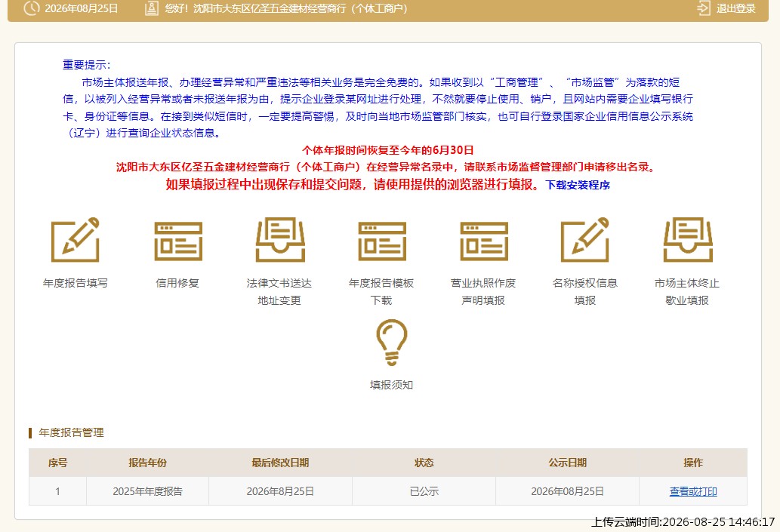Click the user profile icon in header
The image size is (780, 532).
(151, 8)
